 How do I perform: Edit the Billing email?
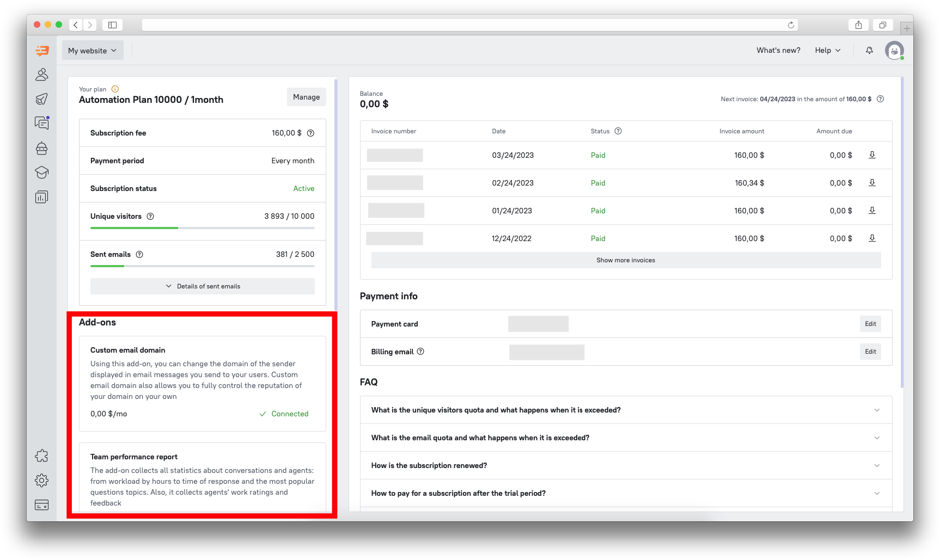(870, 352)
